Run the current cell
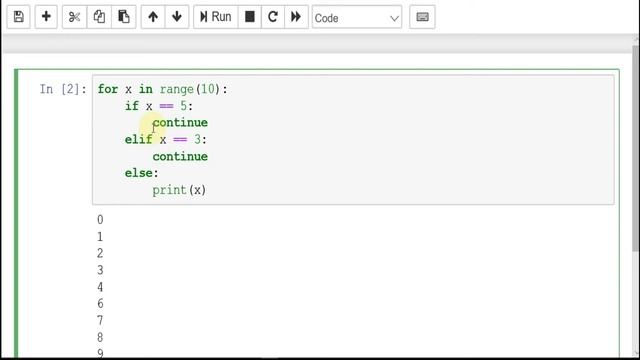640x360 pixels. (x=216, y=17)
